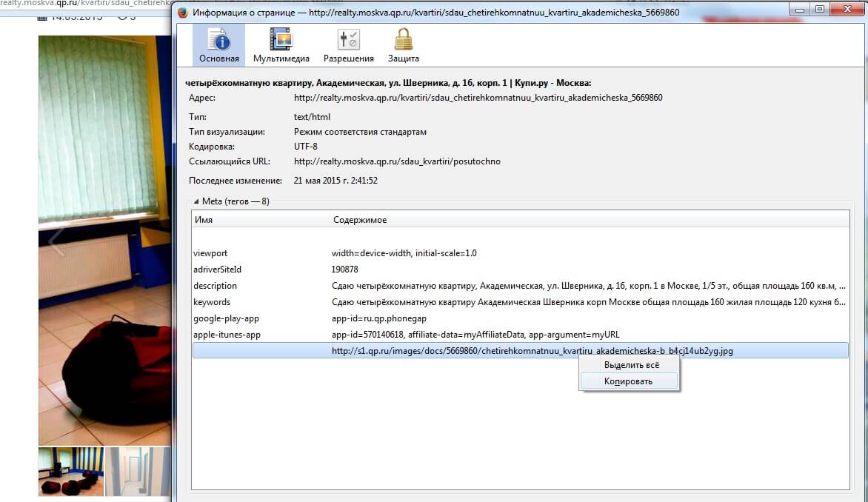Viewport: 868px width, 502px height.
Task: Select the apple-itunes-app meta row
Action: pos(521,335)
